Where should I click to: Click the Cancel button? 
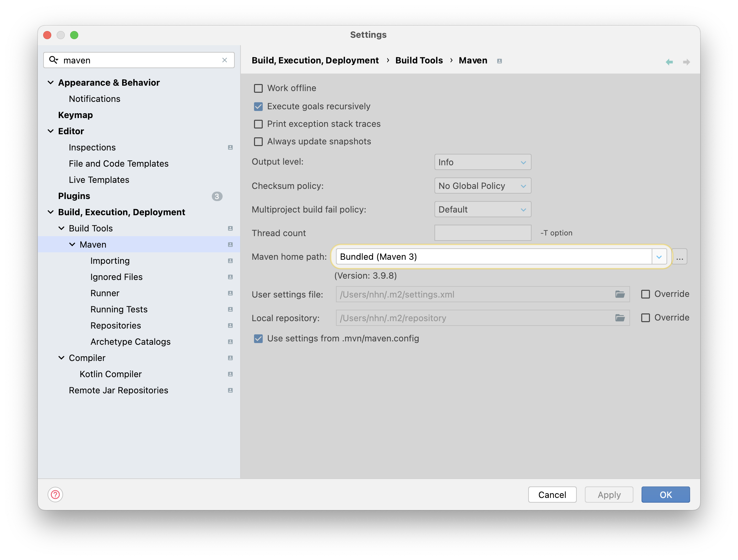tap(552, 495)
